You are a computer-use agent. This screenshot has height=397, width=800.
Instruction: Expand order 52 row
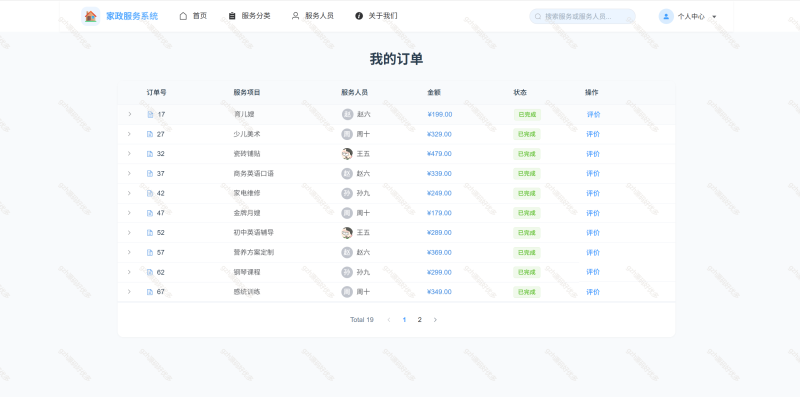[129, 233]
